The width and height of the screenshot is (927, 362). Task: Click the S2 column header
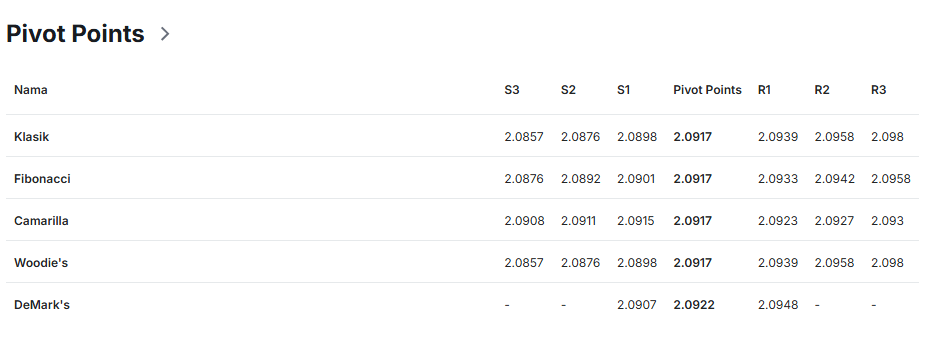(568, 90)
